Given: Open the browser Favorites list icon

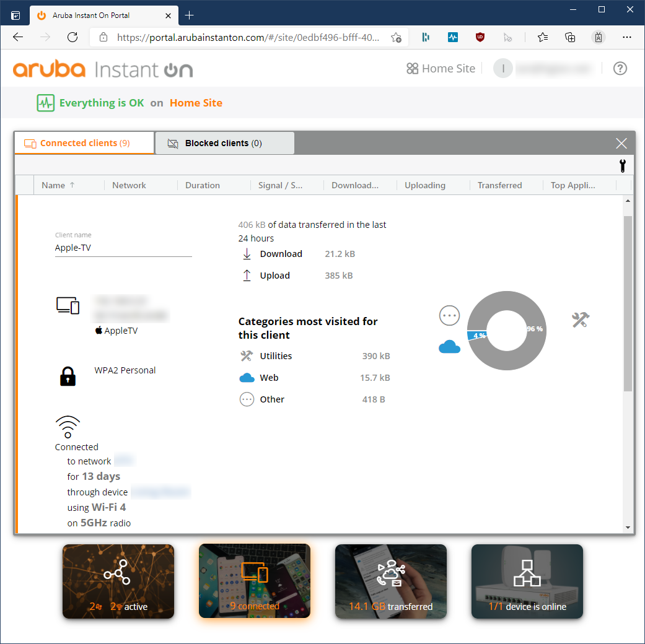Looking at the screenshot, I should [x=543, y=37].
